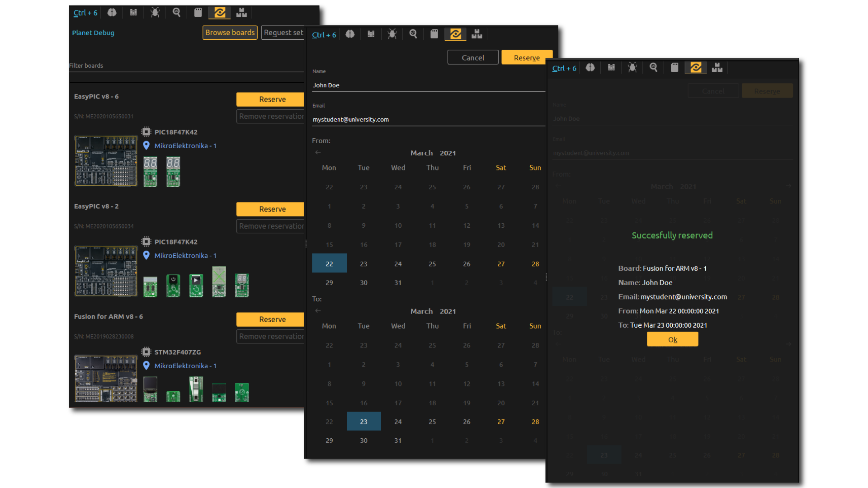
Task: Click the 'Succesfully reserved' message text
Action: (x=672, y=235)
